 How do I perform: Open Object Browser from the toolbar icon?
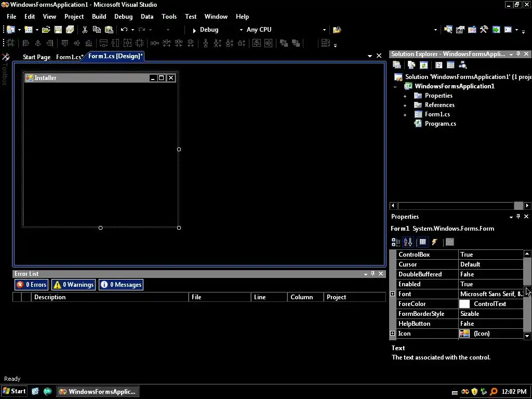(x=472, y=30)
